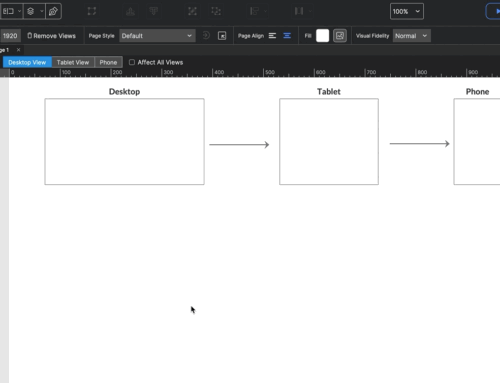This screenshot has width=500, height=383.
Task: Select the Tablet rectangle on canvas
Action: [329, 141]
